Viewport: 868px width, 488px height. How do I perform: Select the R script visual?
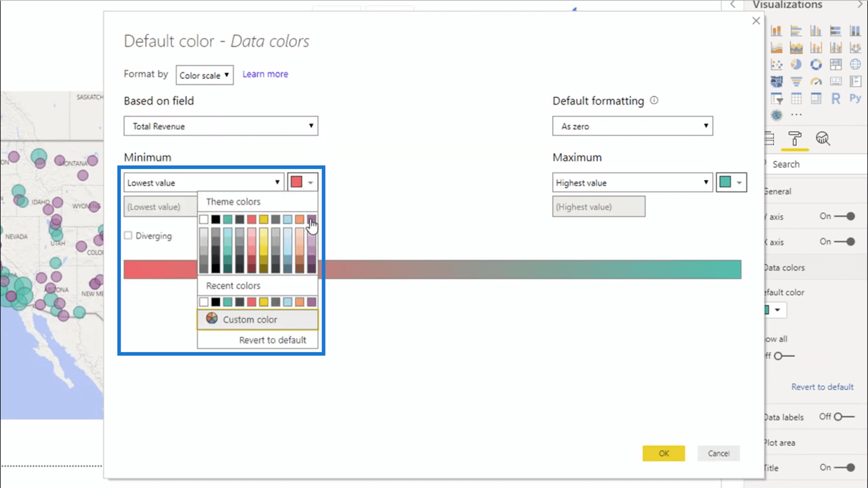(x=835, y=98)
